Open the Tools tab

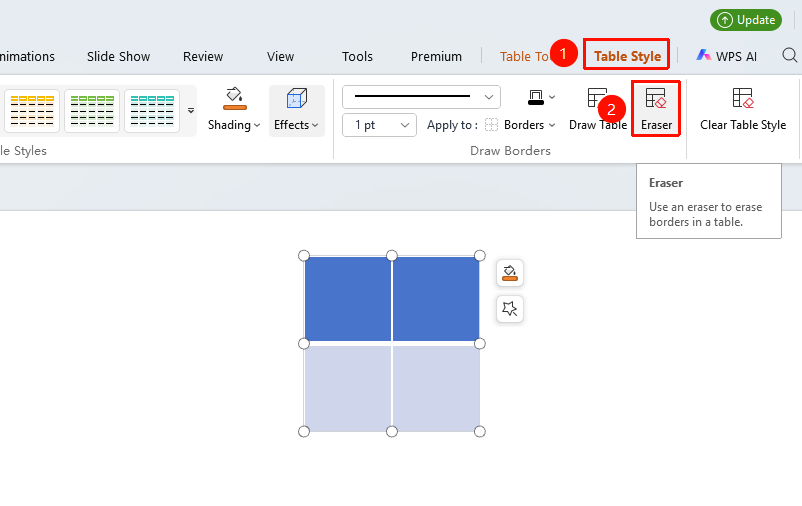pyautogui.click(x=357, y=56)
